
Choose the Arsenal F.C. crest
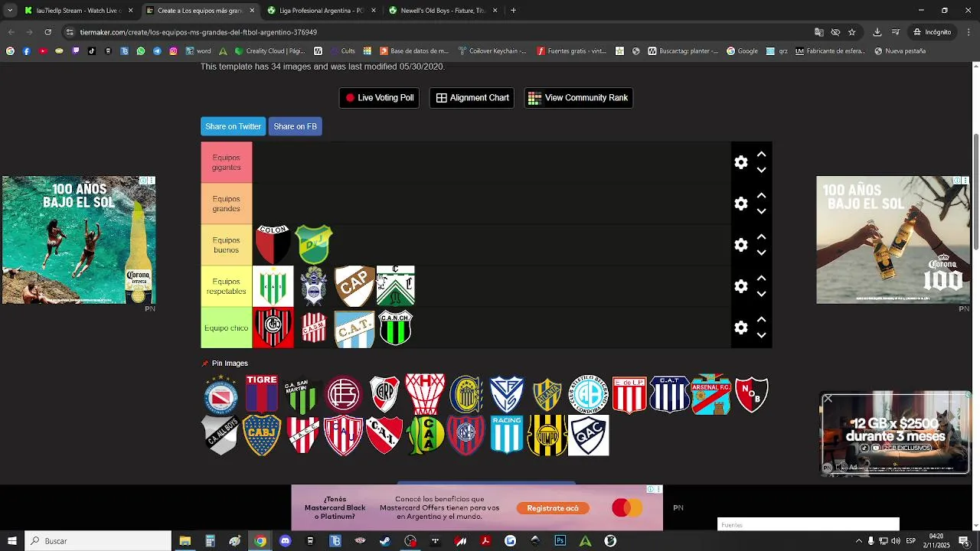pyautogui.click(x=711, y=395)
